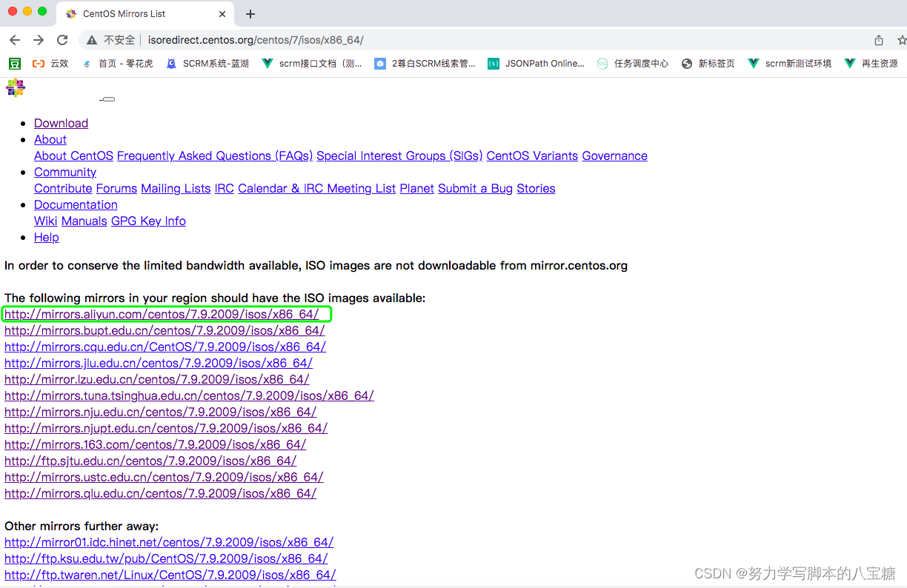Open the mirror.lzu.edu.cn mirror link
907x588 pixels.
pos(157,380)
